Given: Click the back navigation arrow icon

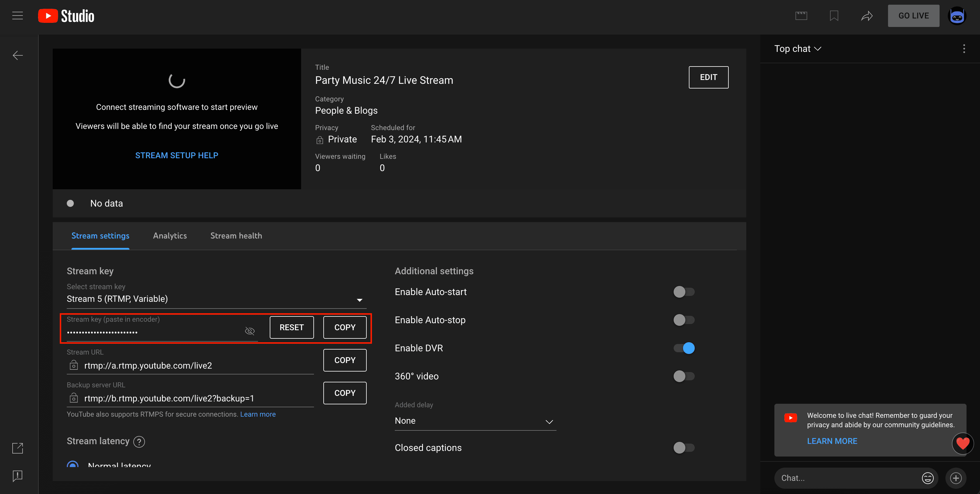Looking at the screenshot, I should coord(18,55).
